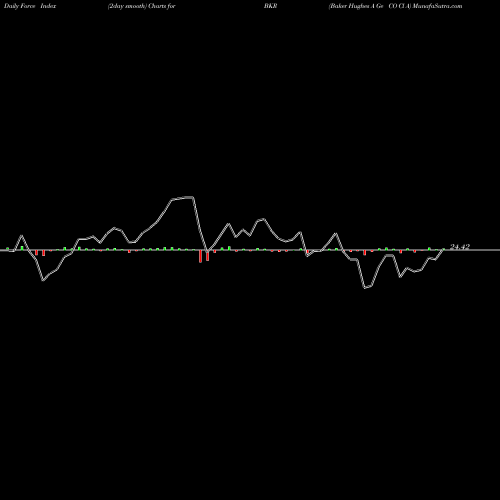Viewport: 500px width, 500px height.
Task: Click the MunafaSutra.com text
Action: point(437,6)
